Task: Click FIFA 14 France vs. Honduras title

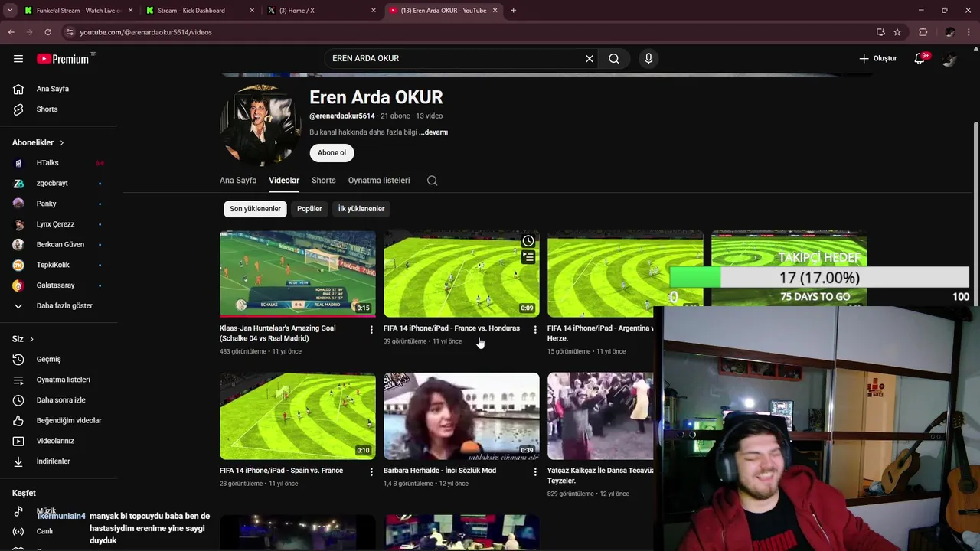Action: click(x=452, y=328)
